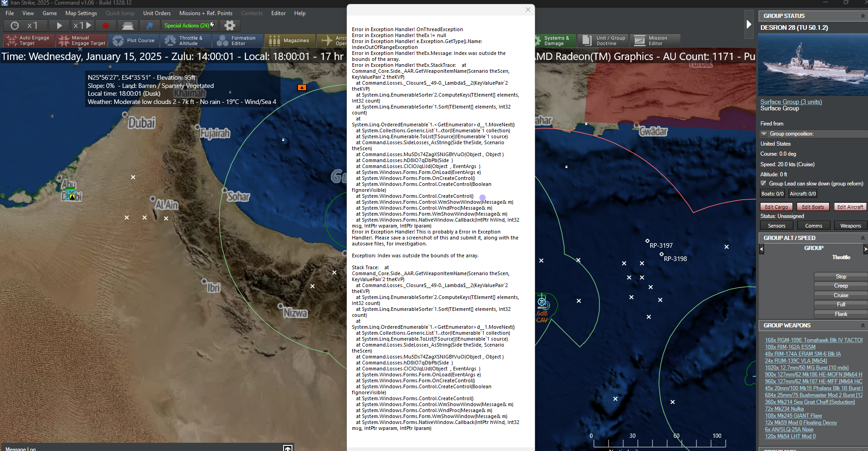Open the Help menu
This screenshot has width=868, height=451.
click(x=300, y=13)
